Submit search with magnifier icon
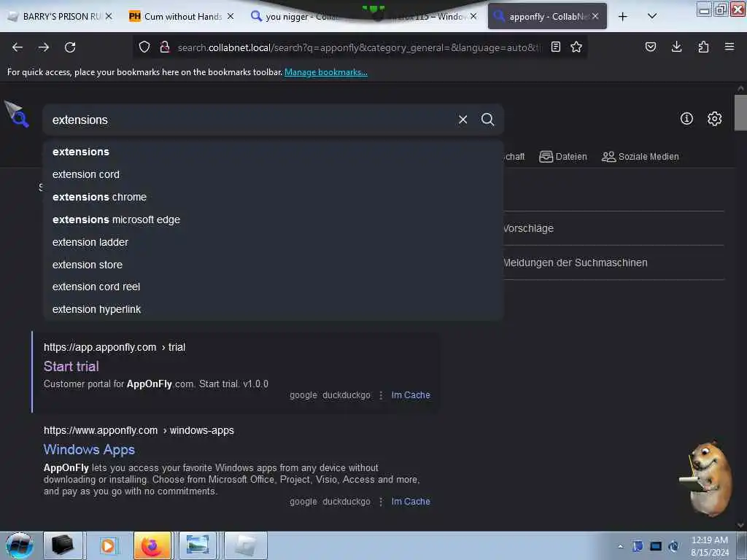This screenshot has height=560, width=747. pos(487,120)
